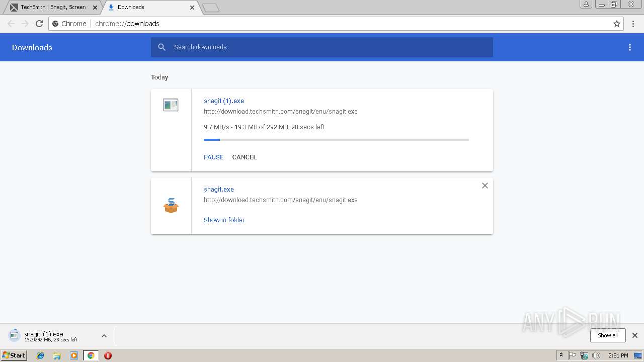644x362 pixels.
Task: Click the chrome://downloads address bar
Action: pos(336,24)
